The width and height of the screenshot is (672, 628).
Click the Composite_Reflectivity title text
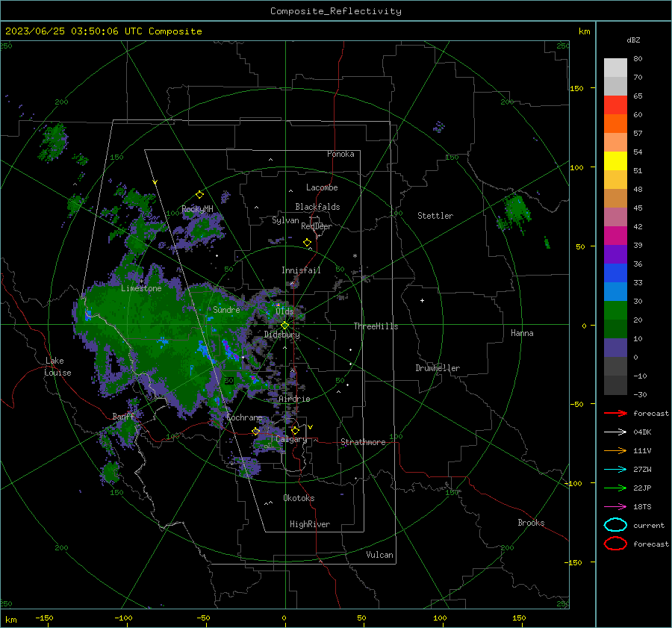[x=335, y=11]
